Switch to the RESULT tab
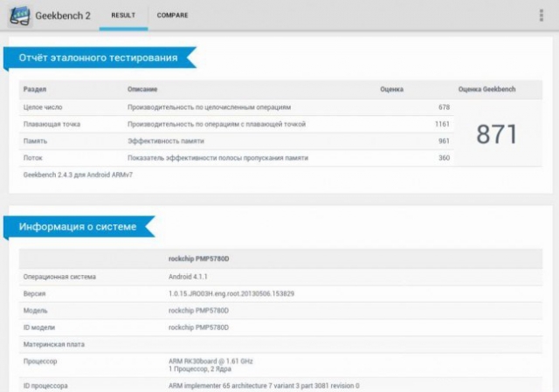 (122, 15)
